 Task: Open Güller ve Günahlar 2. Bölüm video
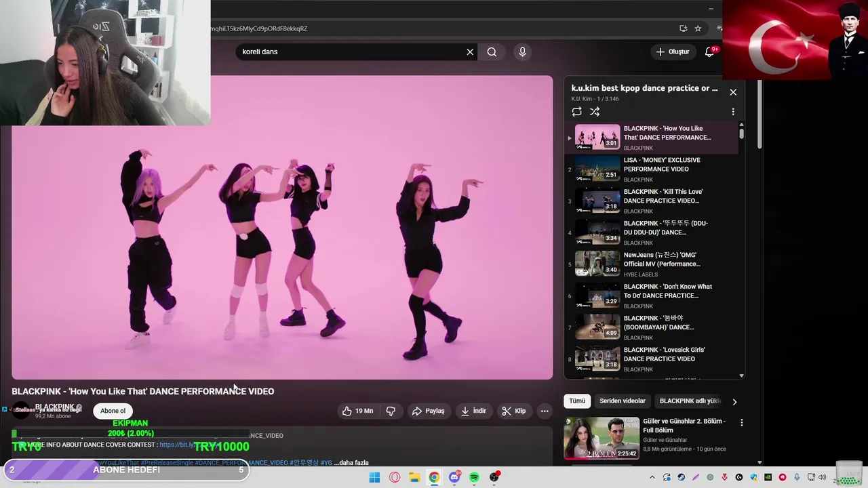[x=601, y=438]
